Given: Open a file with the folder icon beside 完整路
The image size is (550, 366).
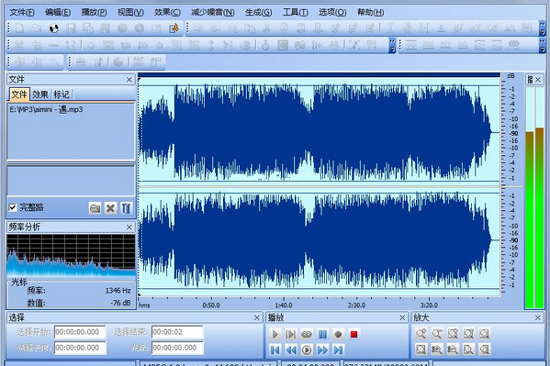Looking at the screenshot, I should click(x=95, y=208).
